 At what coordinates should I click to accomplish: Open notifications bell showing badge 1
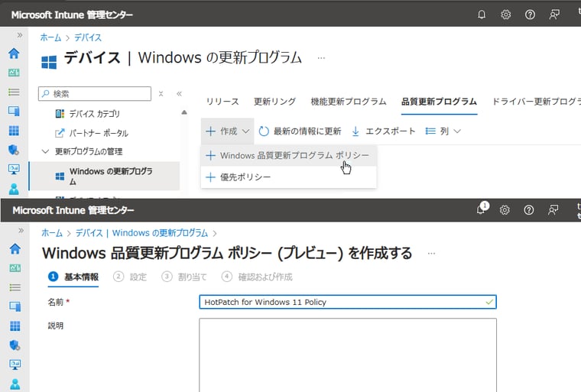click(482, 209)
